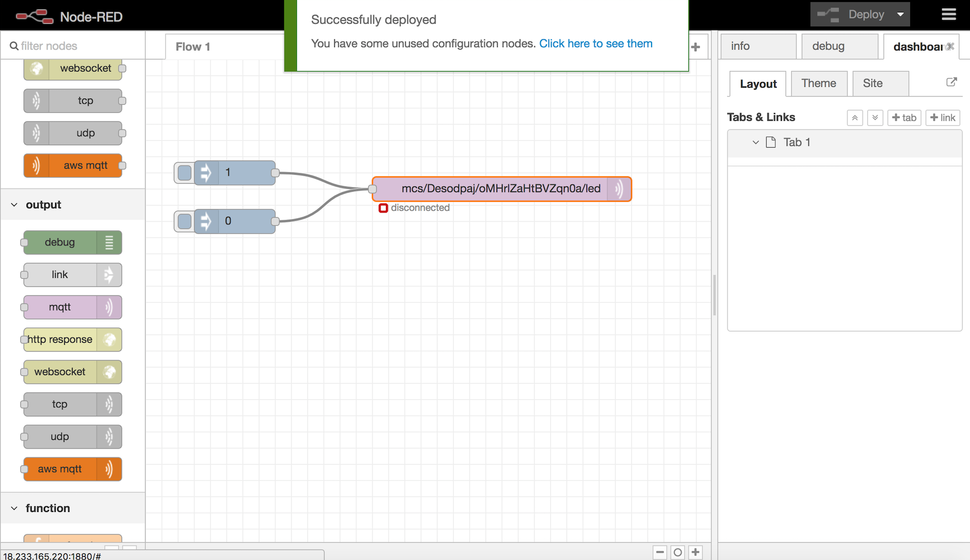This screenshot has height=560, width=970.
Task: Trigger the inject node button for 1
Action: 184,173
